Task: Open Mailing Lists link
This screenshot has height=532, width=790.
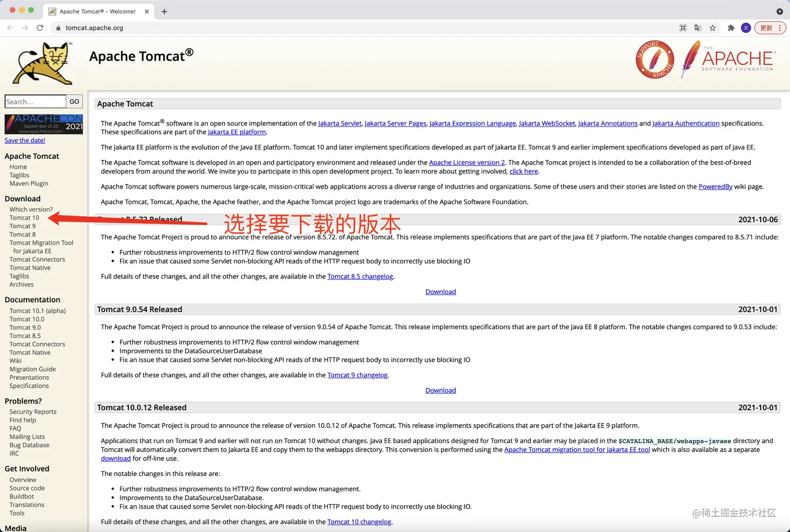Action: [27, 437]
